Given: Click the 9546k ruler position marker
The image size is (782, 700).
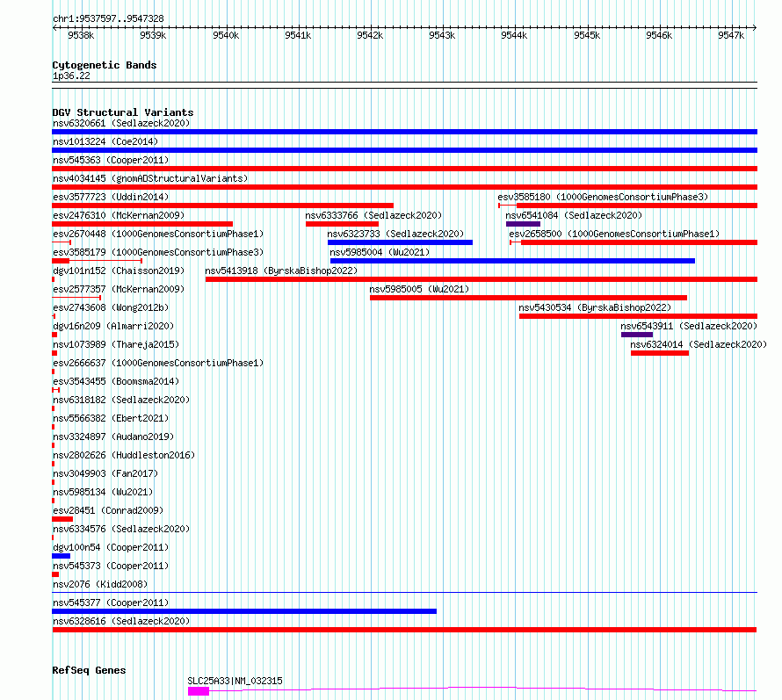Looking at the screenshot, I should pyautogui.click(x=659, y=35).
